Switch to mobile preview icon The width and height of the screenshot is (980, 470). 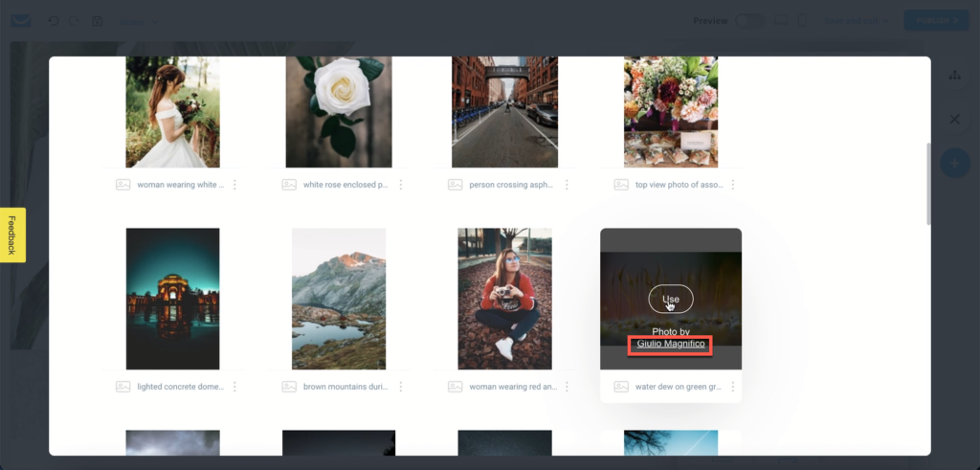pos(802,21)
